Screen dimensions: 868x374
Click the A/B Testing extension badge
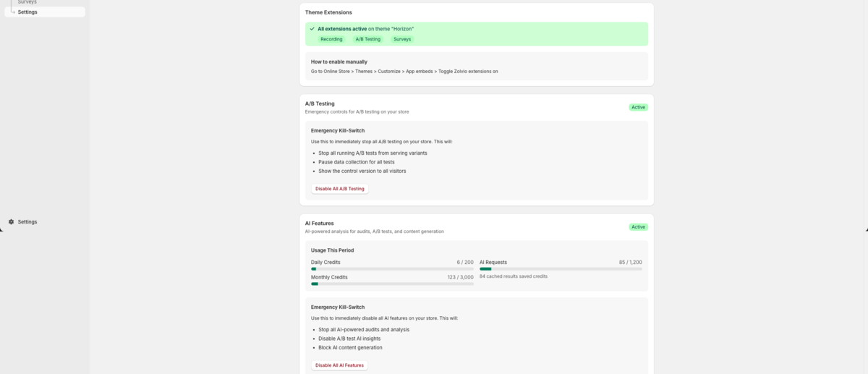(x=367, y=39)
